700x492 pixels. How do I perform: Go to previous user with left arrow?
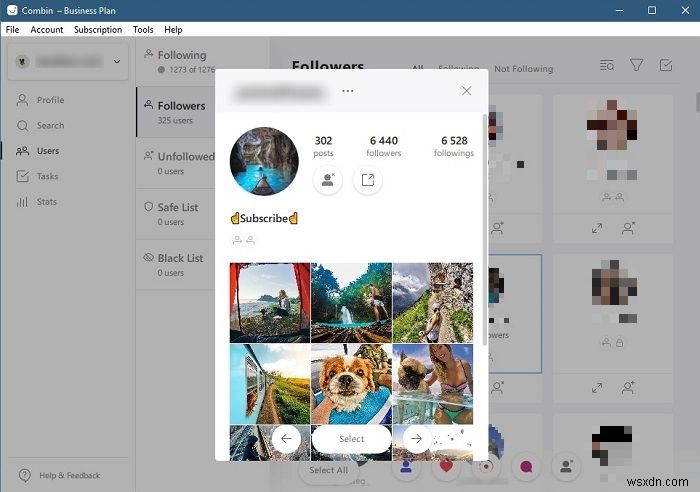click(286, 439)
